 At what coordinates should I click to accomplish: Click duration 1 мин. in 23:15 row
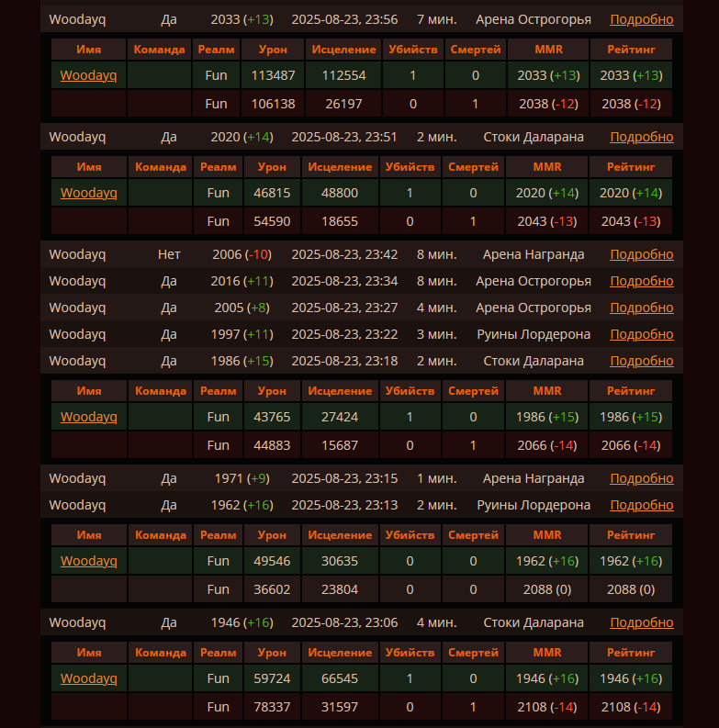pyautogui.click(x=436, y=478)
